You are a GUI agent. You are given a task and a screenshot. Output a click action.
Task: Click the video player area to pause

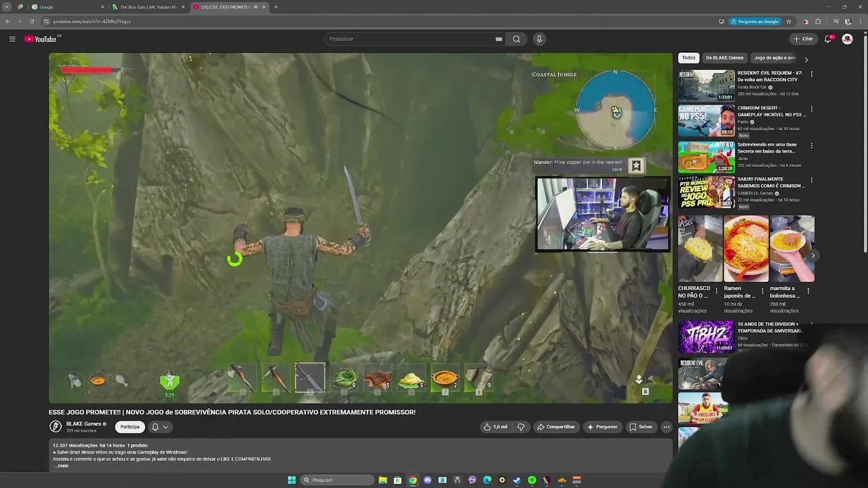tap(360, 228)
